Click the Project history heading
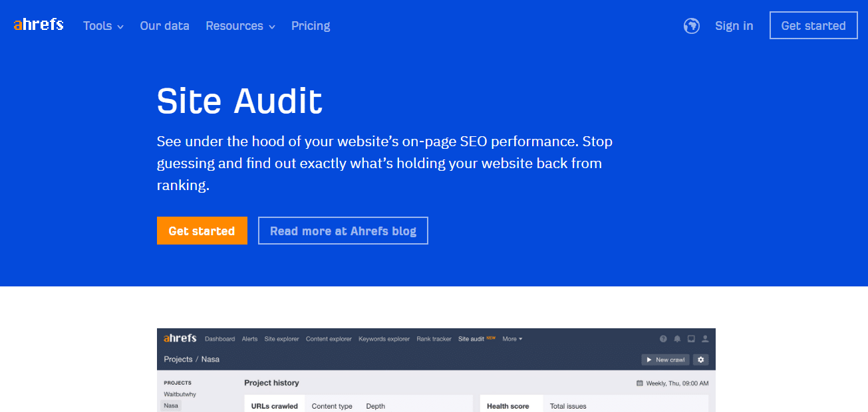This screenshot has height=412, width=868. 271,383
